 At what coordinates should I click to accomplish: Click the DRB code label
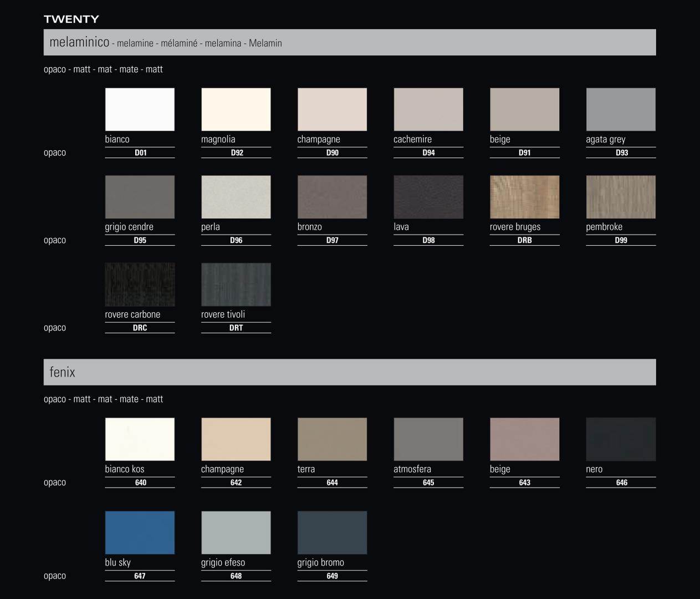tap(525, 240)
